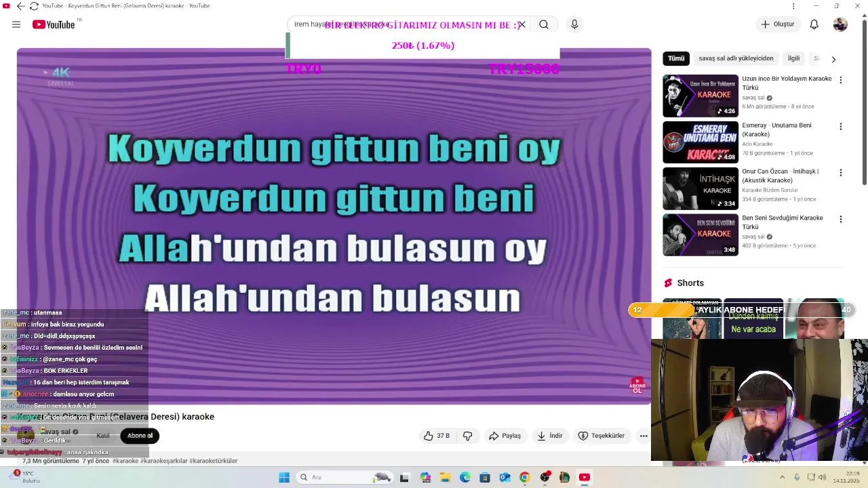Screen dimensions: 868x488
Task: Open the #karaoketürküler hashtag link
Action: coord(214,461)
